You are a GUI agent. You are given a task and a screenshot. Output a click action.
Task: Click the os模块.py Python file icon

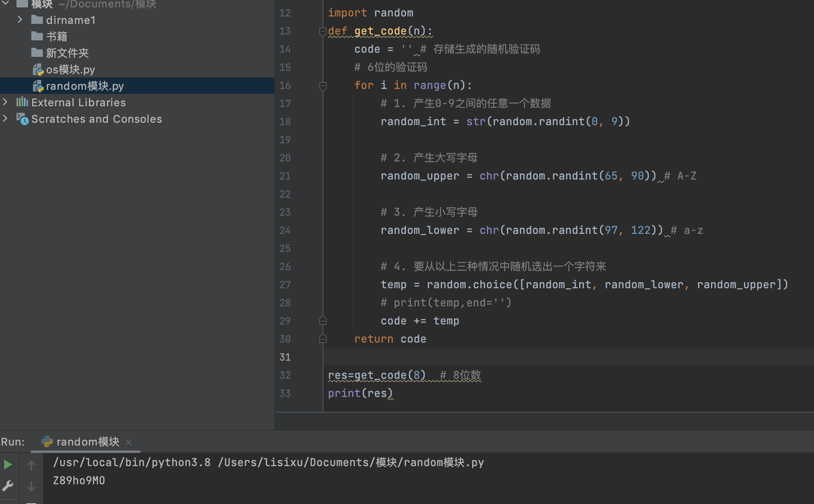coord(38,70)
